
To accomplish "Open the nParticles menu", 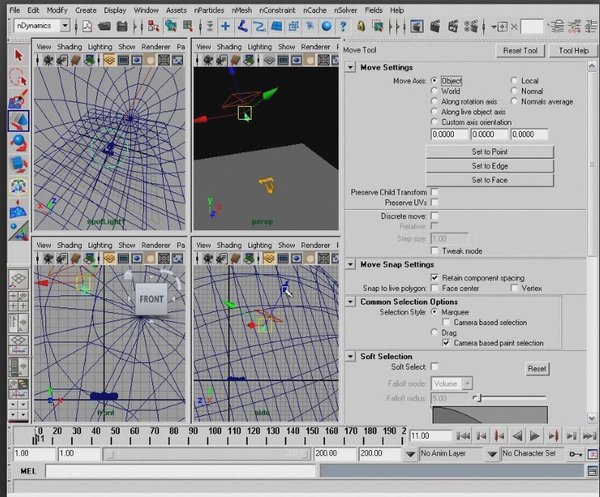I will click(209, 9).
